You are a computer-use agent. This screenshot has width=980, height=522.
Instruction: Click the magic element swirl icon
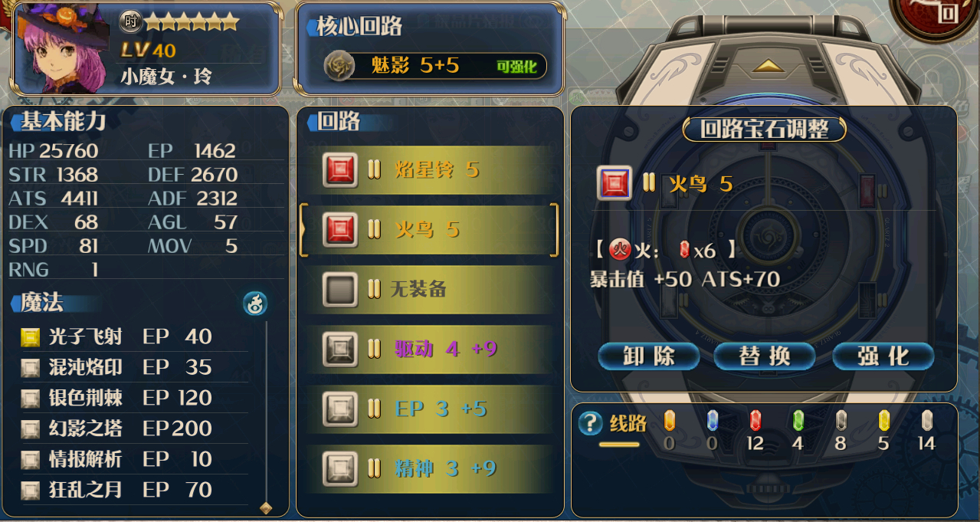click(x=255, y=304)
